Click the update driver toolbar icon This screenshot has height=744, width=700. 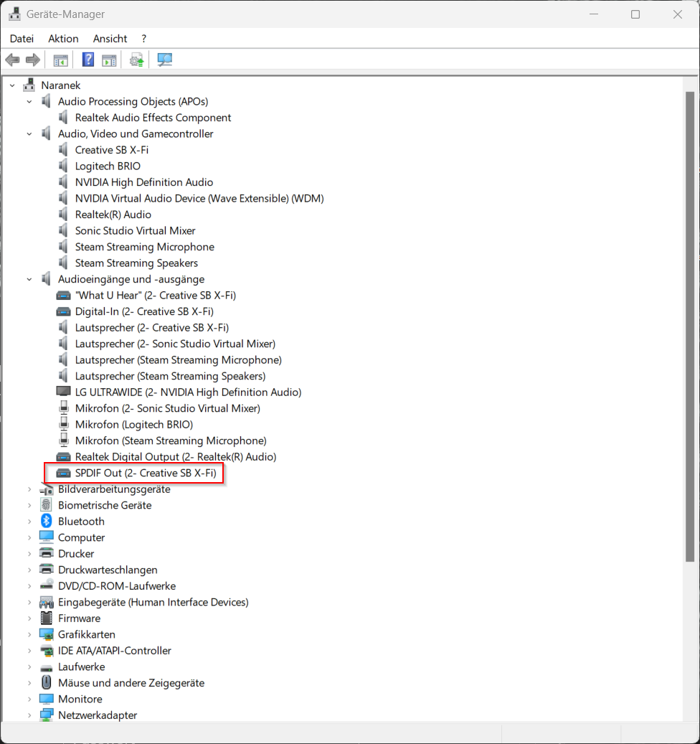tap(136, 60)
